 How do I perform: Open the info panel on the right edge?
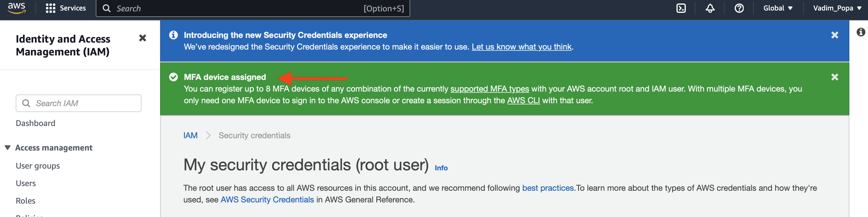pos(861,32)
